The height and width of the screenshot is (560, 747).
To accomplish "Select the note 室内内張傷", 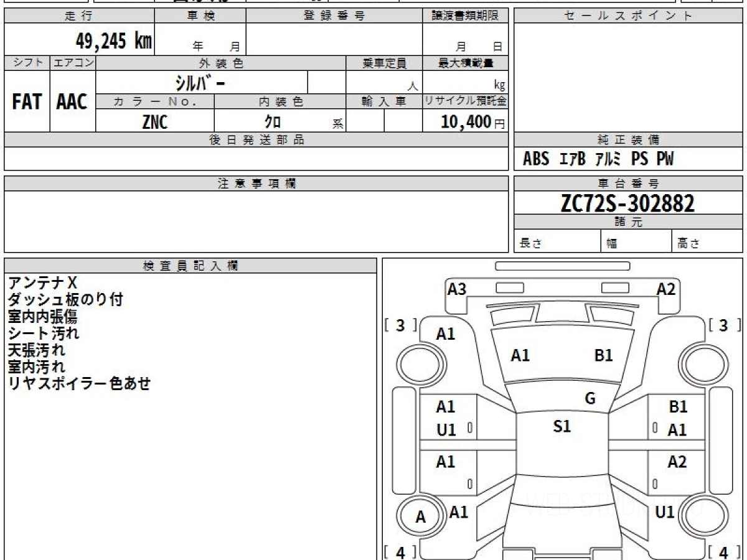I will [x=43, y=317].
